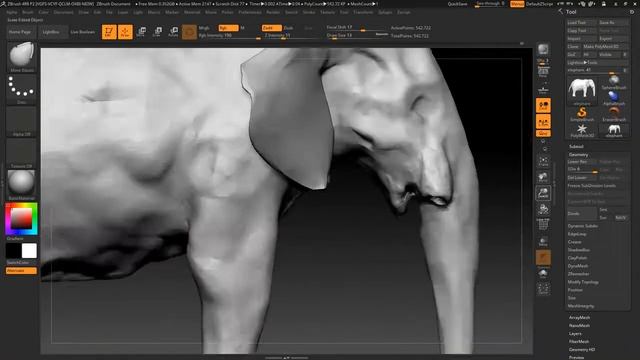Toggle the Zadd sculpt mode button

[x=271, y=28]
